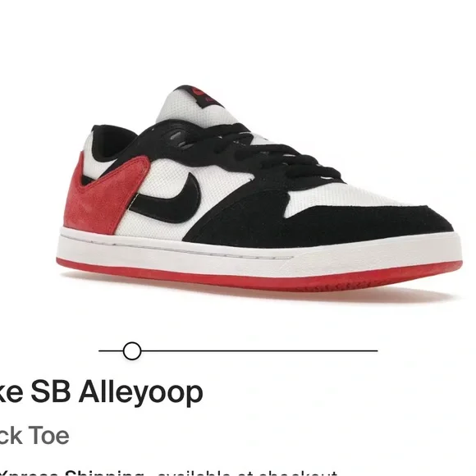Click the Black Toe colorway subtitle

pyautogui.click(x=34, y=436)
